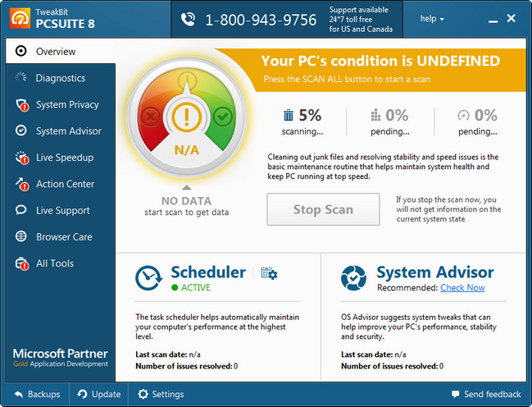Click the Live Support speech bubble icon

[21, 210]
